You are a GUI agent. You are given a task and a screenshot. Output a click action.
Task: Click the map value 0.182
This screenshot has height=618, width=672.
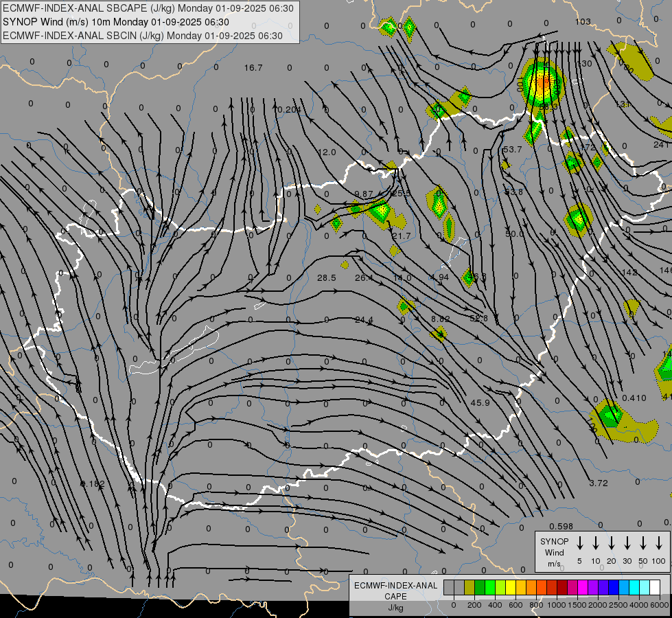coord(93,484)
